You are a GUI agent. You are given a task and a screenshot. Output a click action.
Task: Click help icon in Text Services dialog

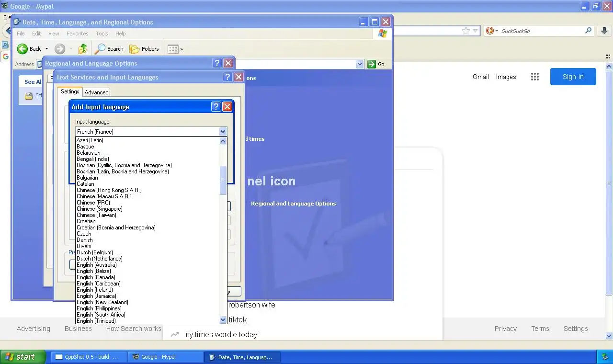click(x=227, y=77)
